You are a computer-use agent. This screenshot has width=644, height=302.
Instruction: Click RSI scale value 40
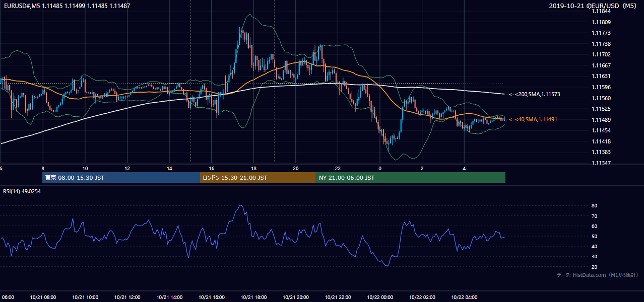point(595,246)
